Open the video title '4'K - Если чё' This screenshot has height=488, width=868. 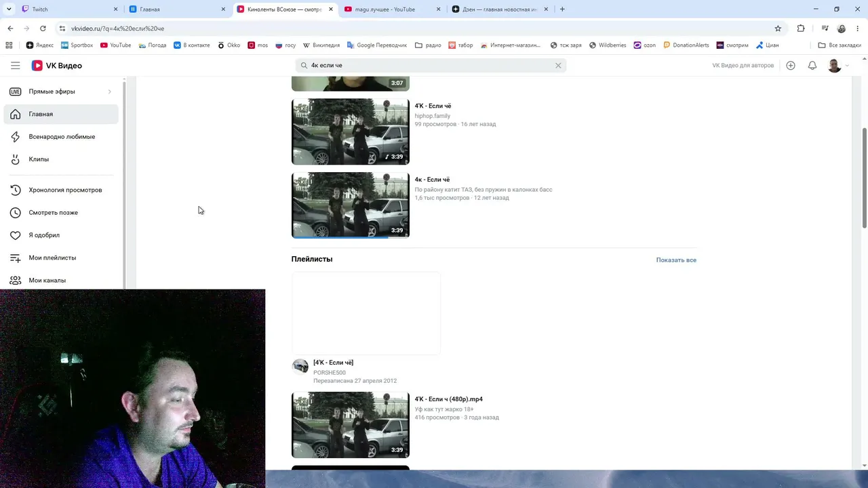[x=433, y=106]
